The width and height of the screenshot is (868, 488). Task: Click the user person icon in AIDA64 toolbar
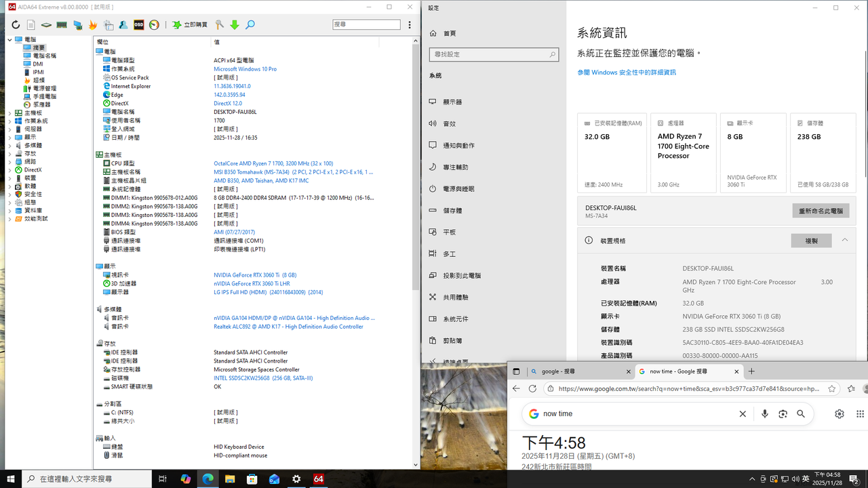[123, 25]
